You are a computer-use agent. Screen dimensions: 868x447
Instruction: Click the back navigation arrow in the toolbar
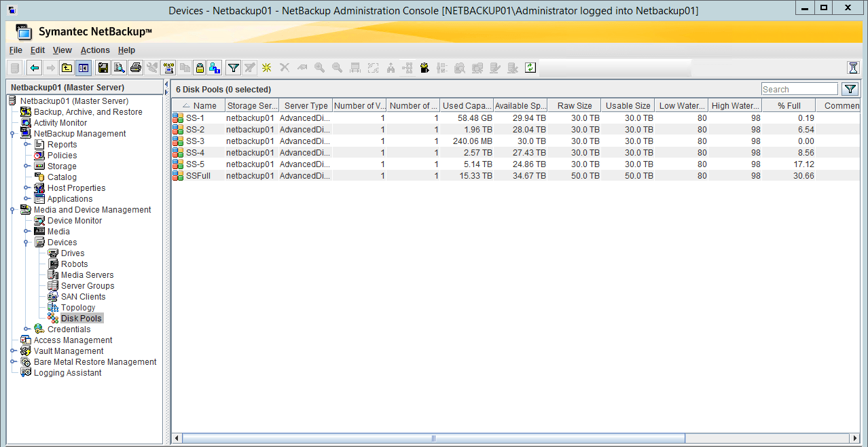[33, 67]
